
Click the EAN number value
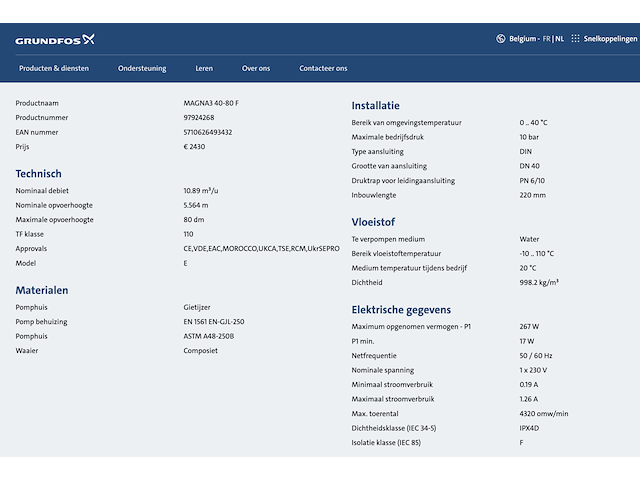click(x=208, y=132)
